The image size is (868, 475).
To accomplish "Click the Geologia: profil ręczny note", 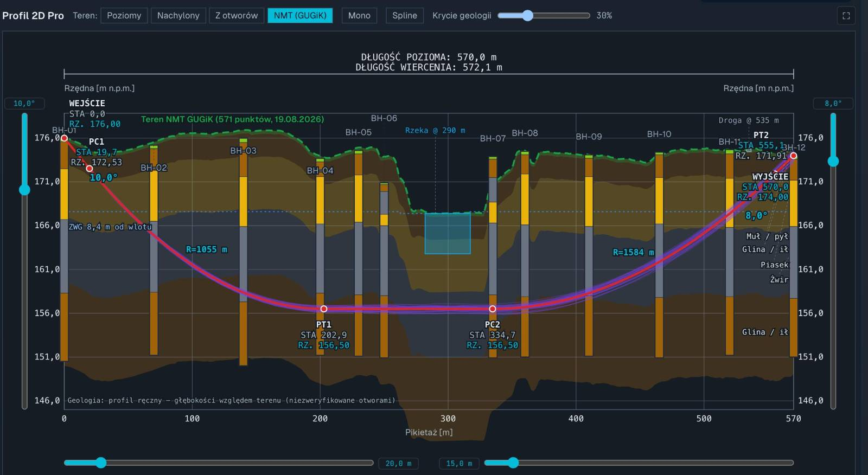I will [x=231, y=400].
